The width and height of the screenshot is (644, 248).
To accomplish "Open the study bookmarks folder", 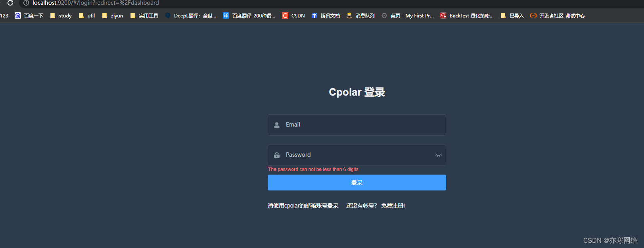I will (61, 15).
